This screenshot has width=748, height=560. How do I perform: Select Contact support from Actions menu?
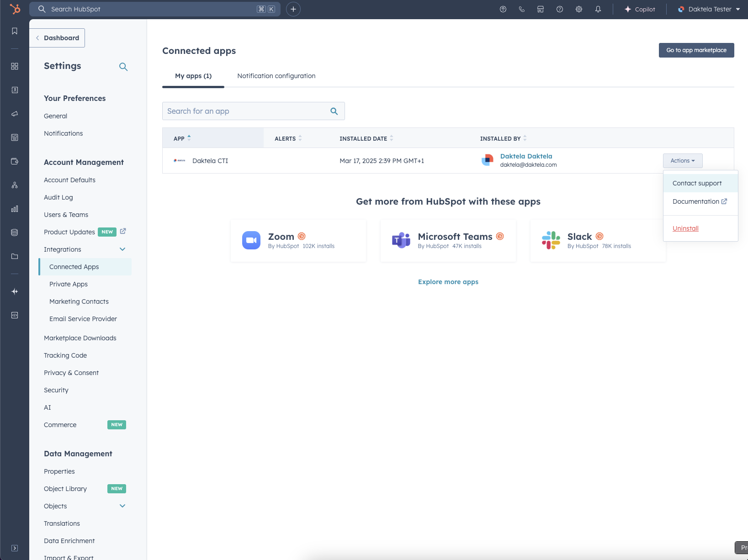[x=697, y=183]
